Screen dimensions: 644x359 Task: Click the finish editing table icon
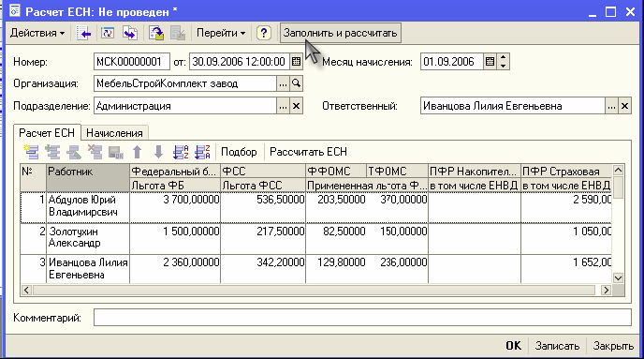[116, 152]
